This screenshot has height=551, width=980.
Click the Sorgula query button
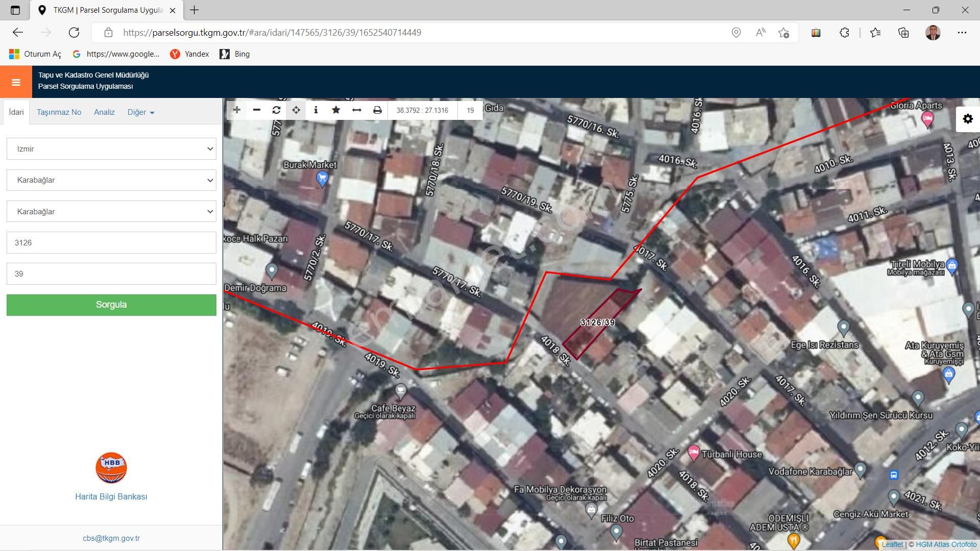pyautogui.click(x=111, y=305)
